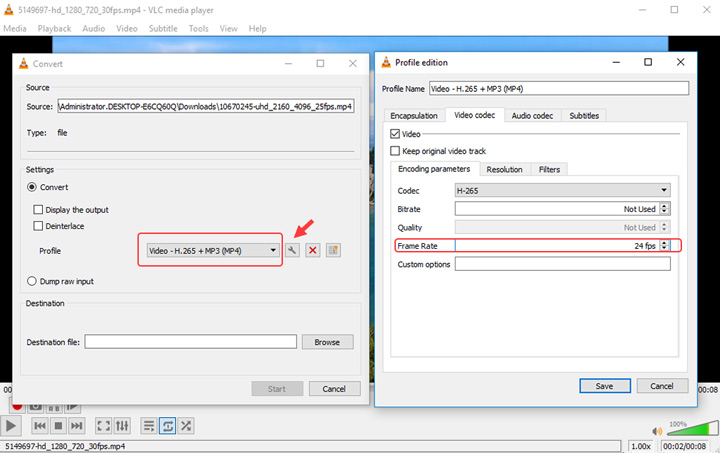Open the Subtitle menu
Viewport: 720px width, 453px height.
click(x=163, y=28)
